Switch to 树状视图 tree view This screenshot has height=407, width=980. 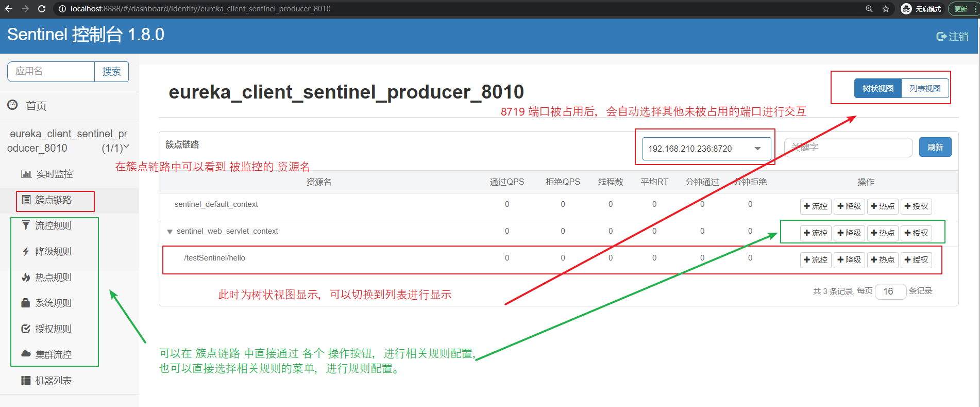[x=878, y=88]
